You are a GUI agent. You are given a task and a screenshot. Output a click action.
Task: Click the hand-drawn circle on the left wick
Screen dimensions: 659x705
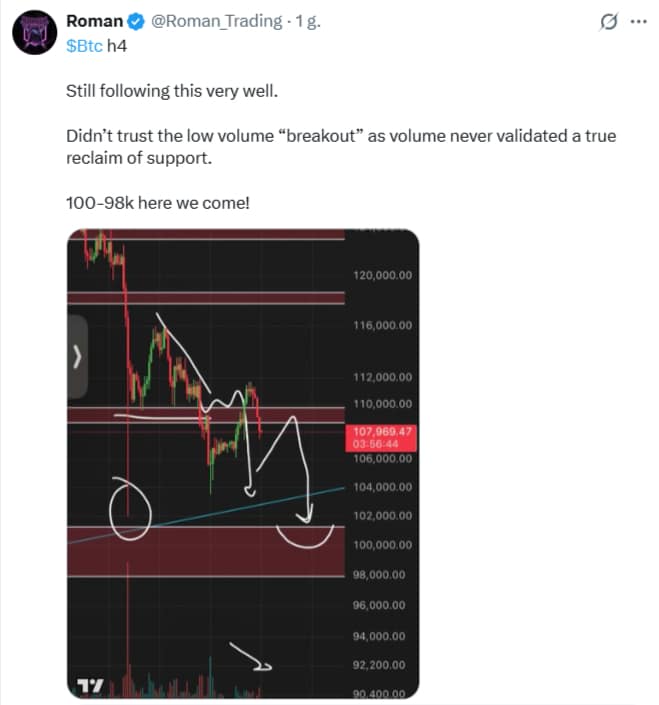point(130,505)
